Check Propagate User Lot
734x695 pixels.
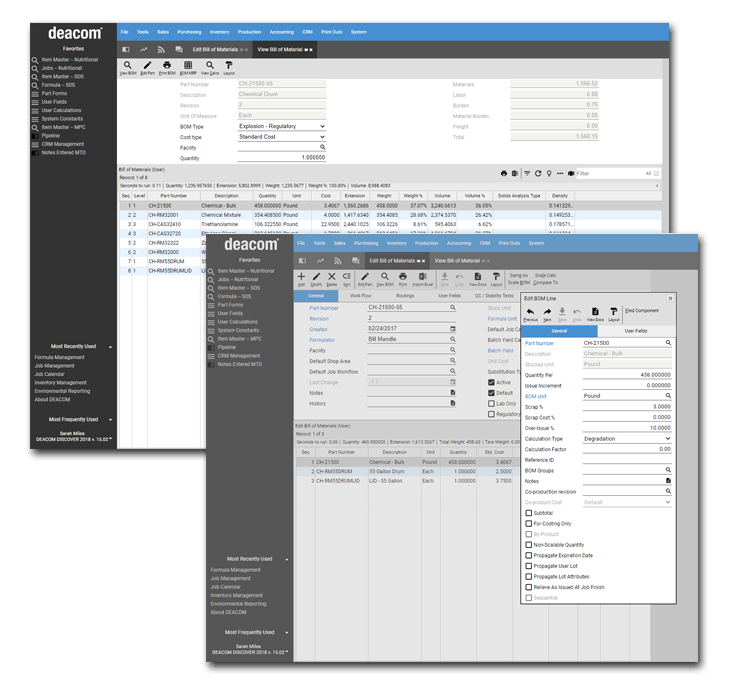click(528, 566)
